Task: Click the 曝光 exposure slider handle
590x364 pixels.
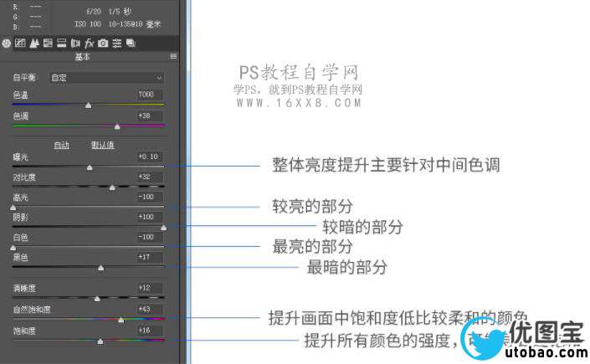Action: click(x=90, y=167)
